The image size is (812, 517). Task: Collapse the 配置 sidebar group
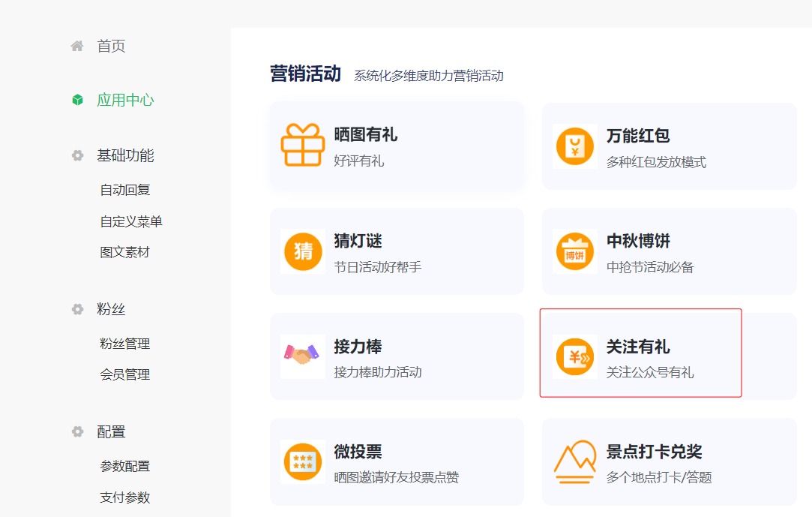(98, 431)
